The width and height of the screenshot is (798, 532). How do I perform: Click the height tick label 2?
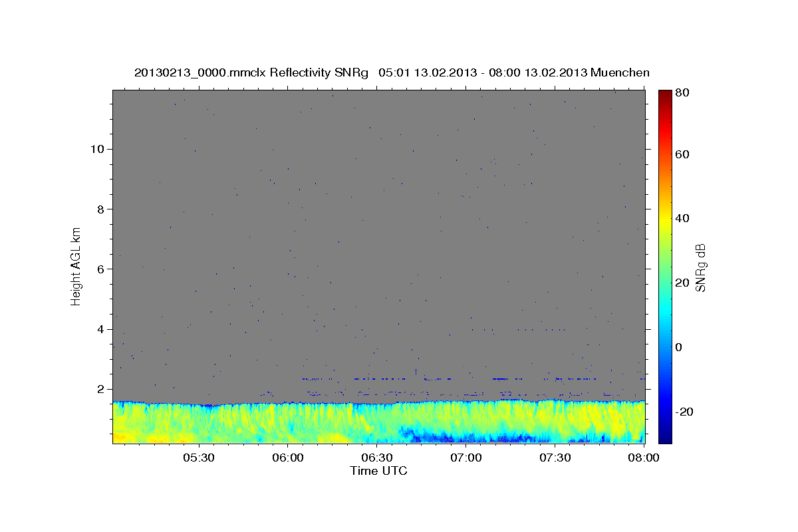point(102,389)
